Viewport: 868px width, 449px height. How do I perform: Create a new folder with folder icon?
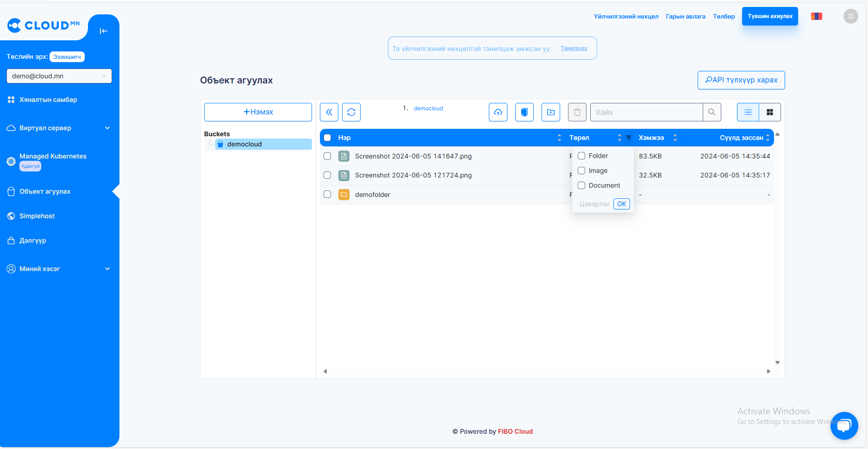coord(551,112)
